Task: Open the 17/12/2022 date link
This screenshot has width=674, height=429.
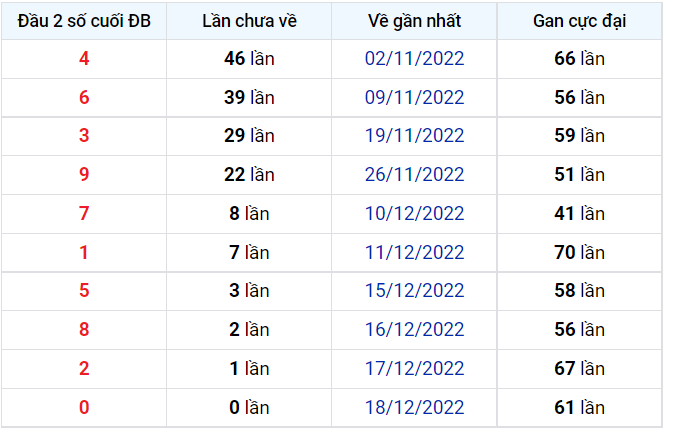Action: pos(414,368)
